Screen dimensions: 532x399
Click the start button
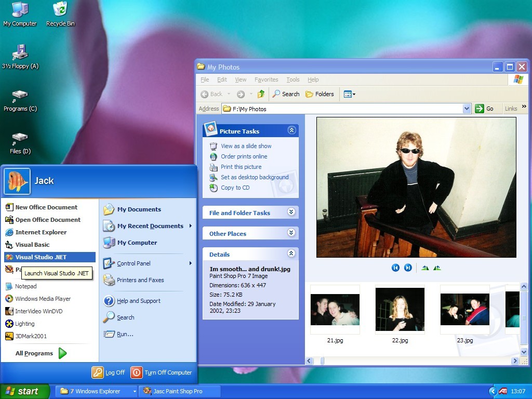25,391
